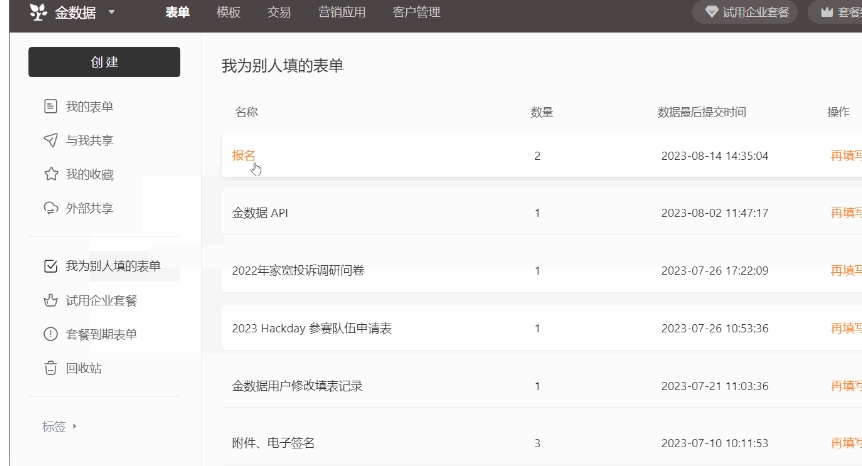Image resolution: width=862 pixels, height=466 pixels.
Task: Open 我的表单 in sidebar
Action: tap(89, 107)
